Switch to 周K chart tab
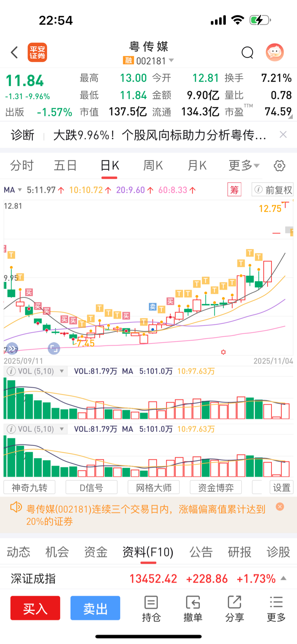 tap(153, 166)
